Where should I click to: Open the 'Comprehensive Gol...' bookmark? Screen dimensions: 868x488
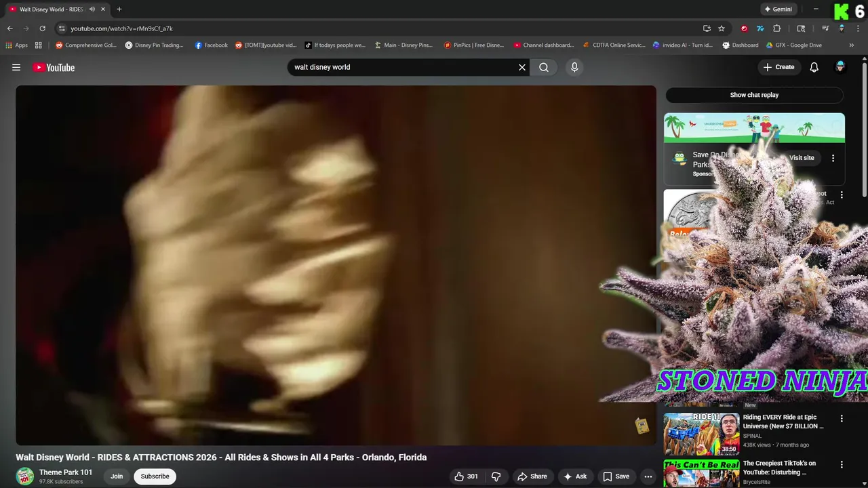[x=86, y=45]
